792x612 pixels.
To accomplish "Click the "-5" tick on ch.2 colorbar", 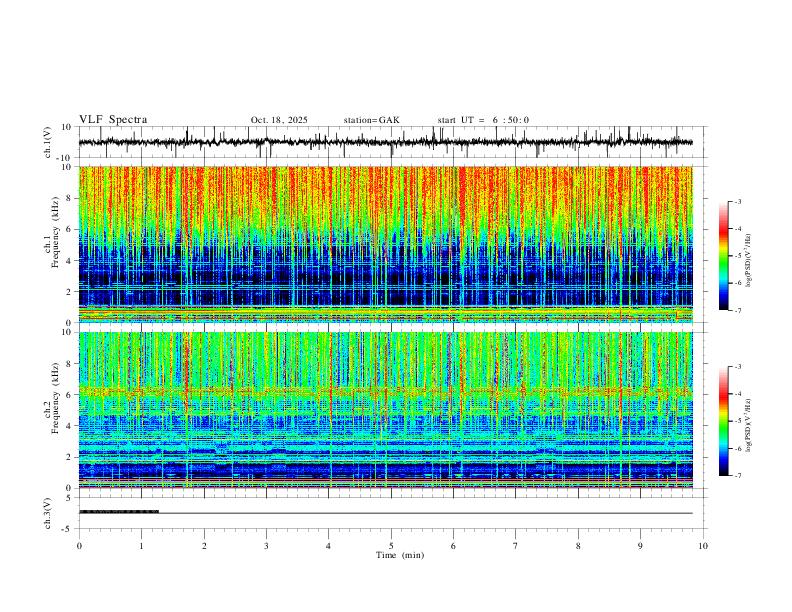I will tap(738, 421).
